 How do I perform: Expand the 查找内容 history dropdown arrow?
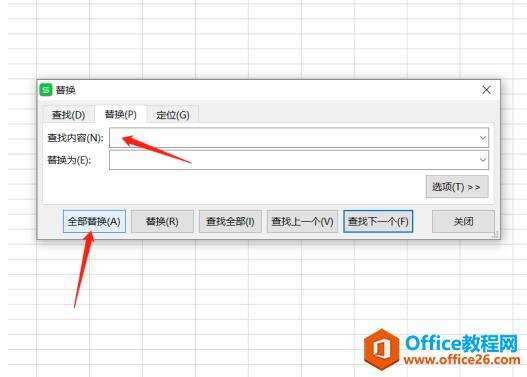click(x=483, y=138)
